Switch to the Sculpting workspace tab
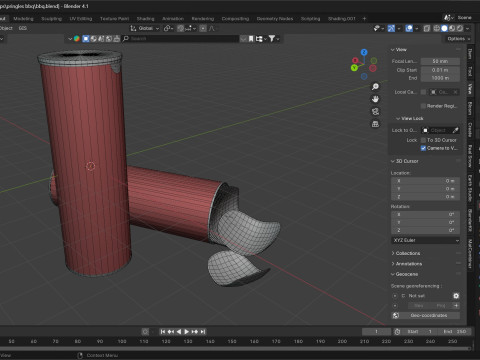Image resolution: width=480 pixels, height=360 pixels. [51, 19]
